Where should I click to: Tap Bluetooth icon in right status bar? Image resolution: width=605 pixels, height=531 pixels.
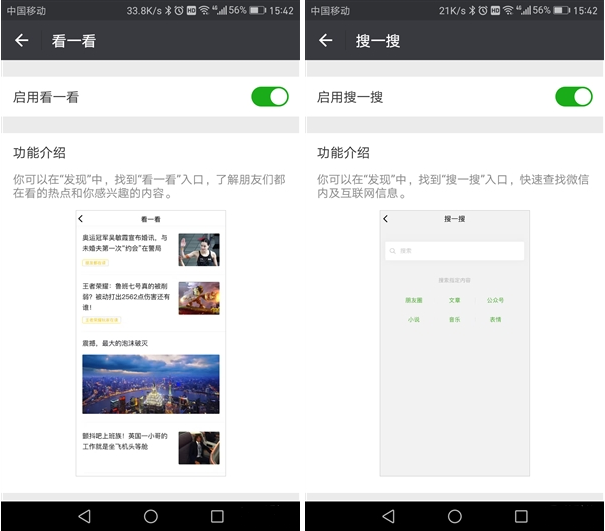(472, 10)
